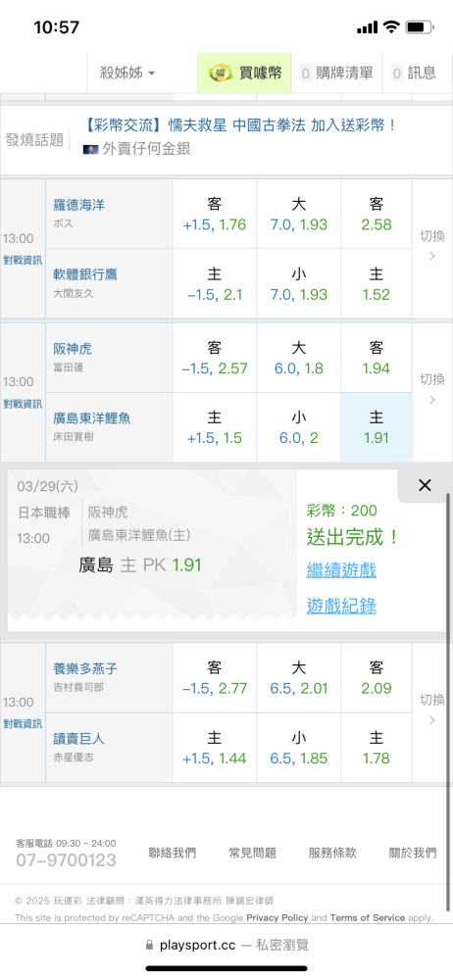Select 主 −1.5, 2.1 軟體銀行鷹 handicap
The image size is (453, 980).
215,284
